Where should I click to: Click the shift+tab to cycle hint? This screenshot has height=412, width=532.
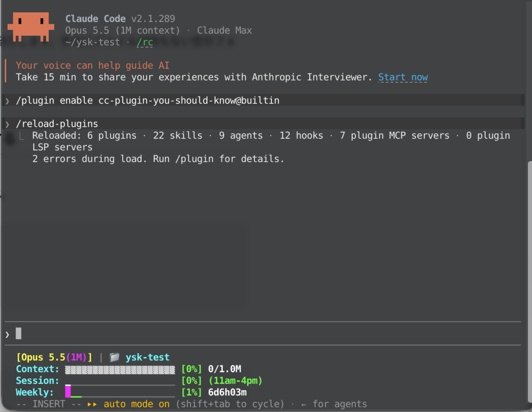[230, 404]
